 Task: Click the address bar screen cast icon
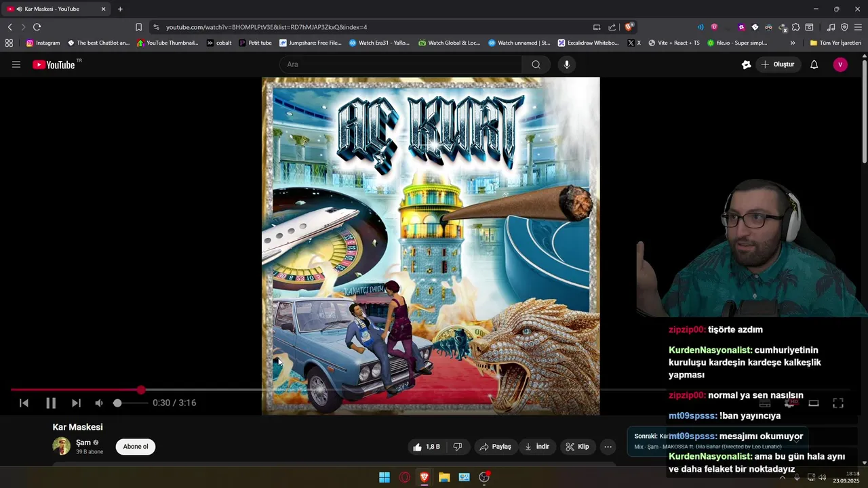597,27
